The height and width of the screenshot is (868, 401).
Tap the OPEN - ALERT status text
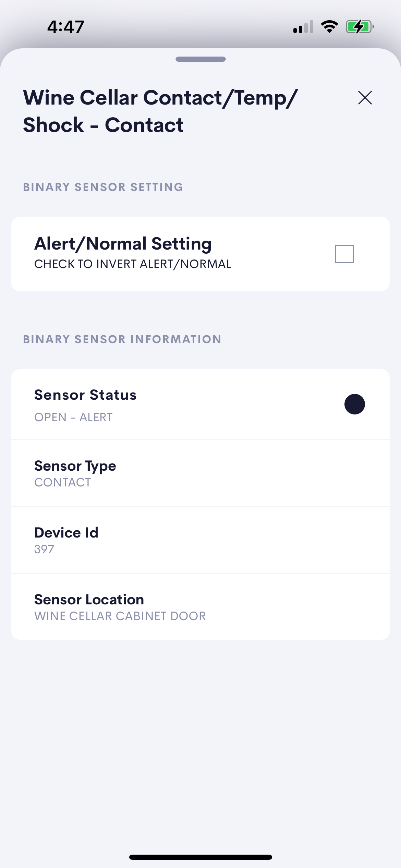coord(73,417)
